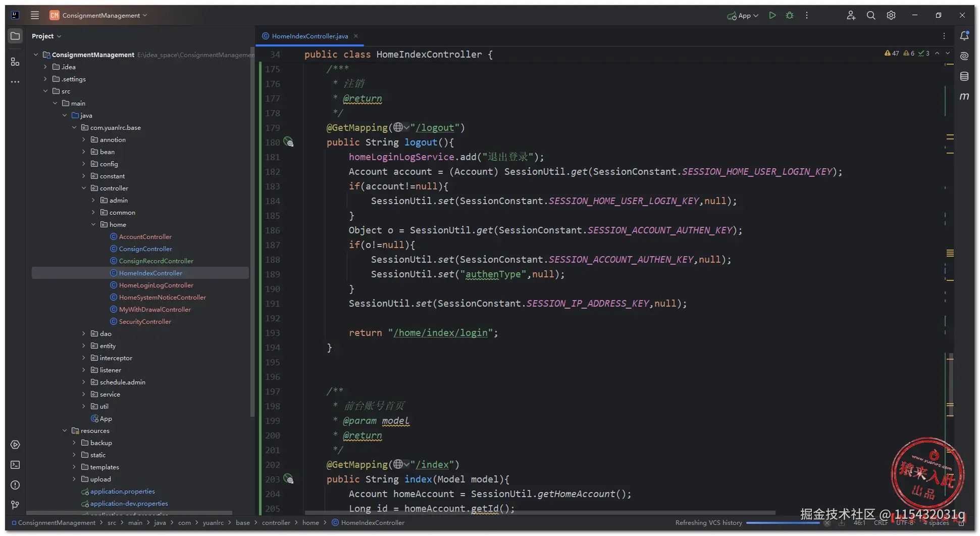This screenshot has width=980, height=536.
Task: Go to next highlighted error arrow
Action: (x=948, y=53)
